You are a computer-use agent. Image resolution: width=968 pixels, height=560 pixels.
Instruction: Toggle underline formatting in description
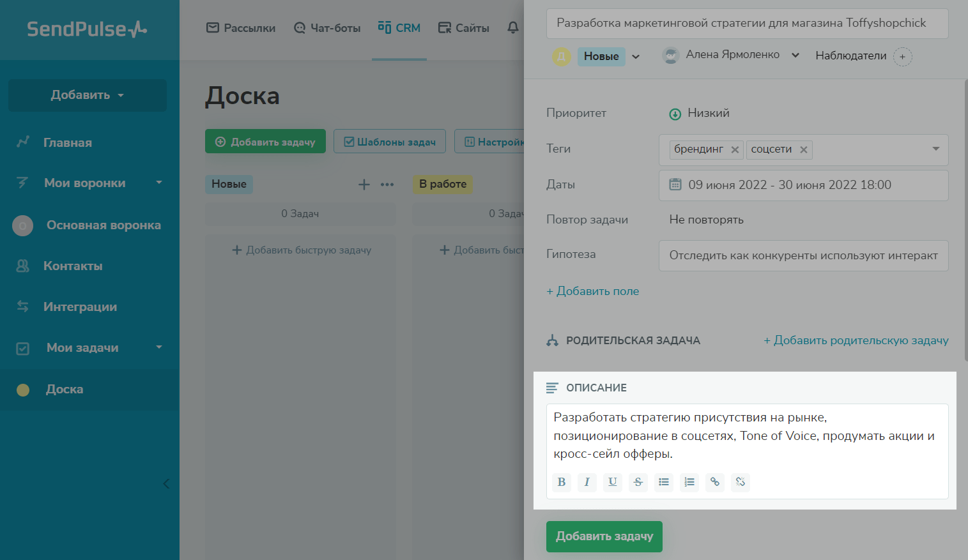[613, 482]
